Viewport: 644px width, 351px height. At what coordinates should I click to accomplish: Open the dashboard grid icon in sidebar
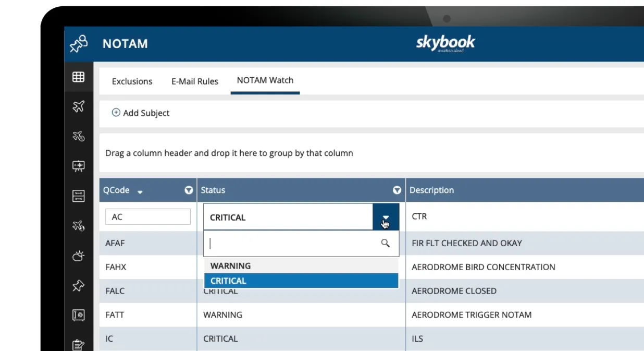[79, 77]
